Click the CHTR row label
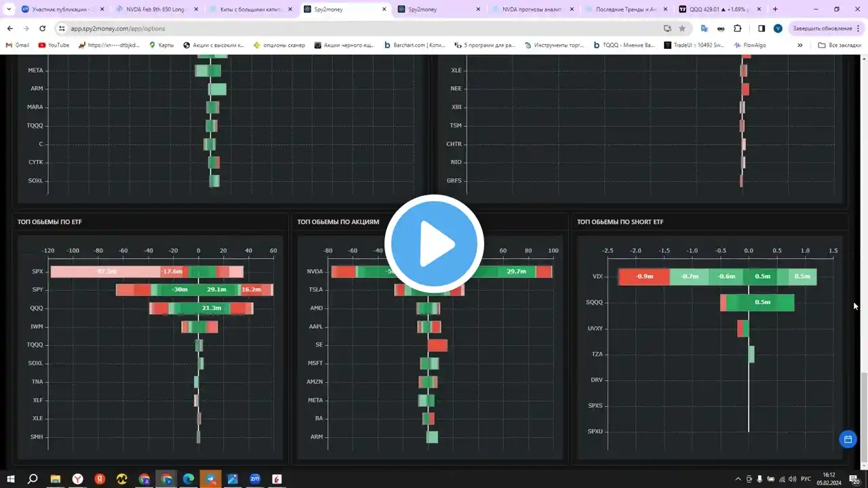868x488 pixels. (x=454, y=144)
